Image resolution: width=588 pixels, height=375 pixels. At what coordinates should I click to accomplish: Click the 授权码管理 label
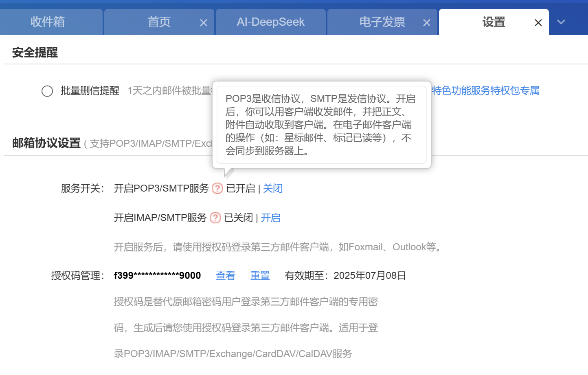(x=78, y=276)
